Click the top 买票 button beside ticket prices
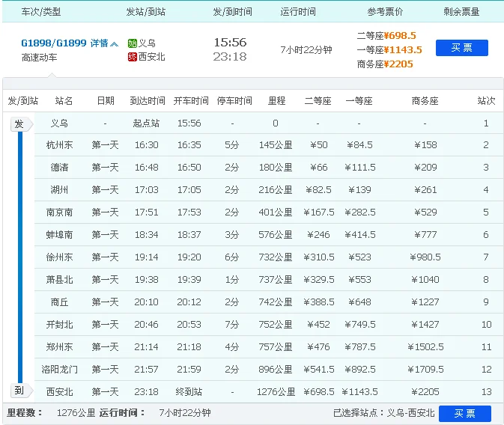The height and width of the screenshot is (425, 504). [x=462, y=48]
